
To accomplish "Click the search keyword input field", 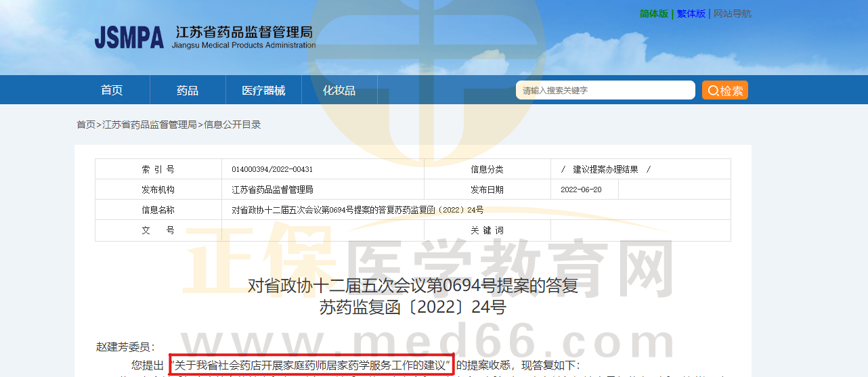I will coord(605,91).
